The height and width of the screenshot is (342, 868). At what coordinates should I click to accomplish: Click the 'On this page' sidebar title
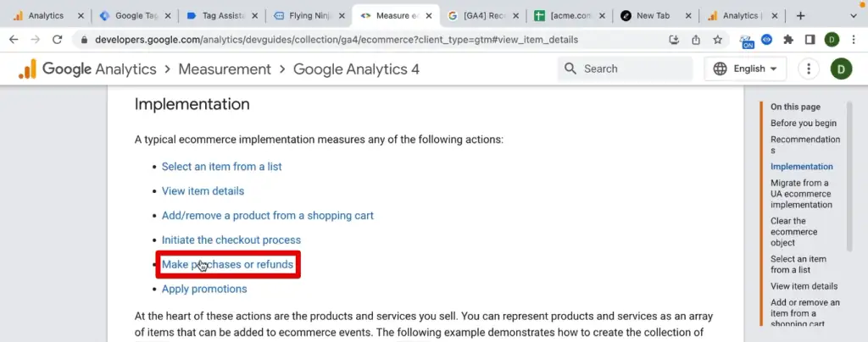[x=795, y=108]
